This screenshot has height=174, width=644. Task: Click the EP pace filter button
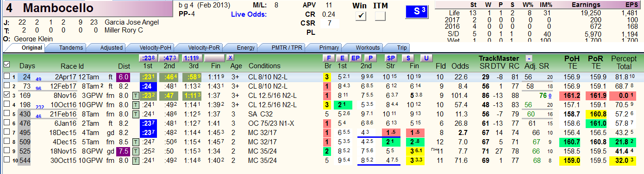(356, 58)
